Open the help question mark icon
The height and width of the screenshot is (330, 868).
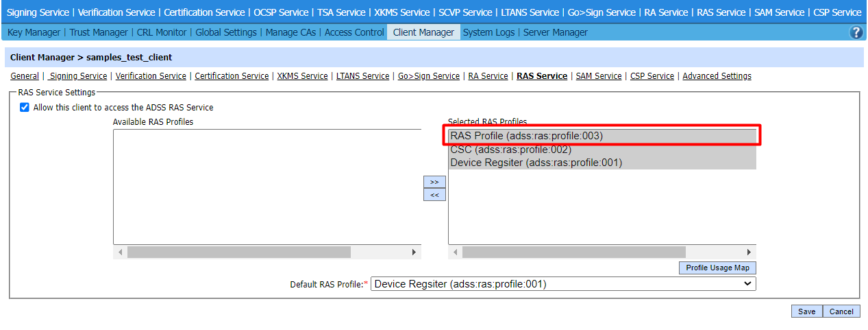coord(856,32)
